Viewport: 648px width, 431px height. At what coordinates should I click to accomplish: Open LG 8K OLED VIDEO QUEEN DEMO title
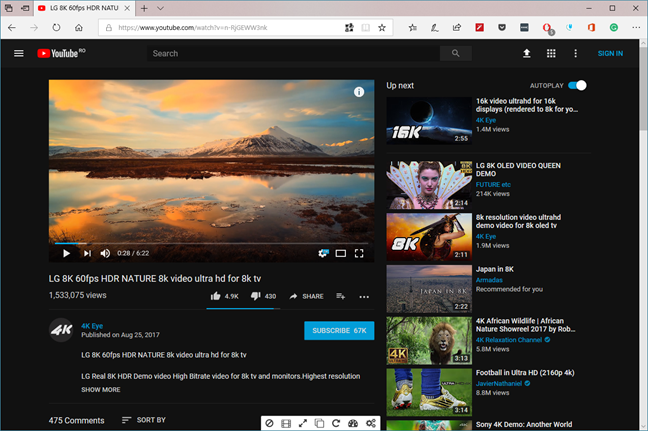tap(518, 169)
